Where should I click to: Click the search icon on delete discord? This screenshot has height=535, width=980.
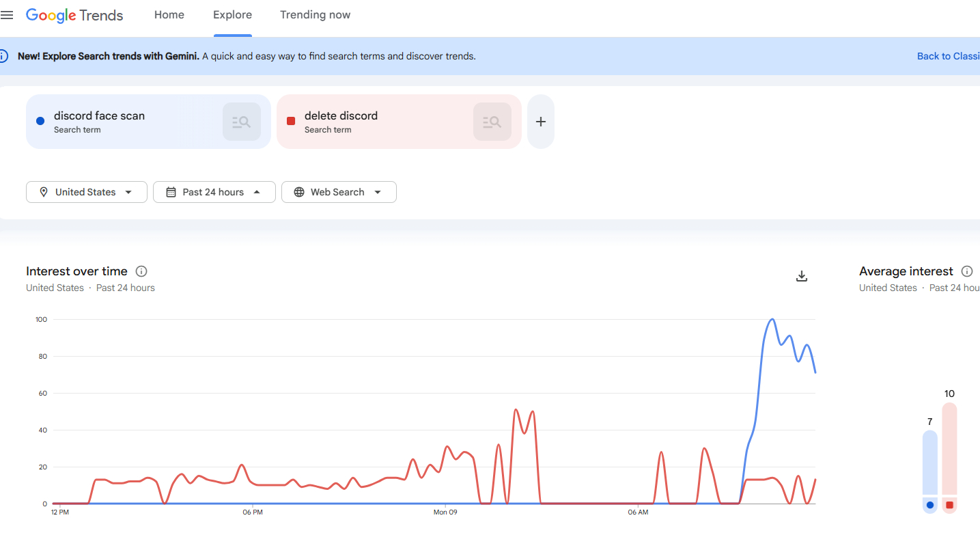pos(492,122)
